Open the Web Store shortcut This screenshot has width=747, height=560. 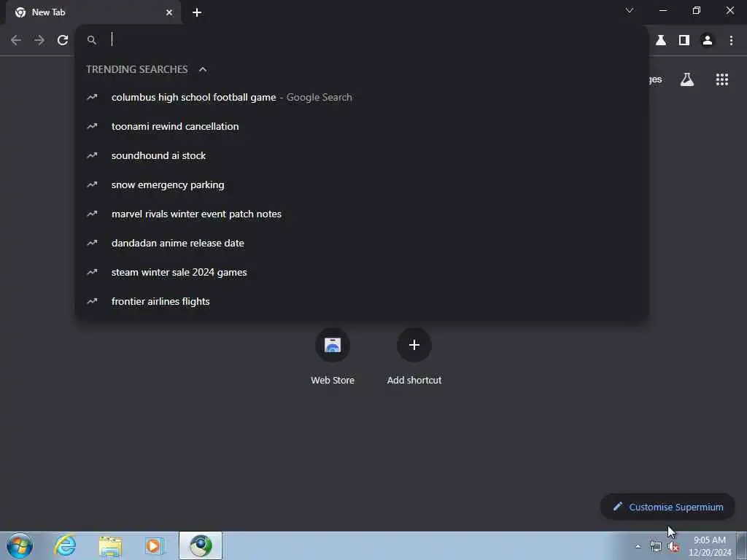coord(333,357)
